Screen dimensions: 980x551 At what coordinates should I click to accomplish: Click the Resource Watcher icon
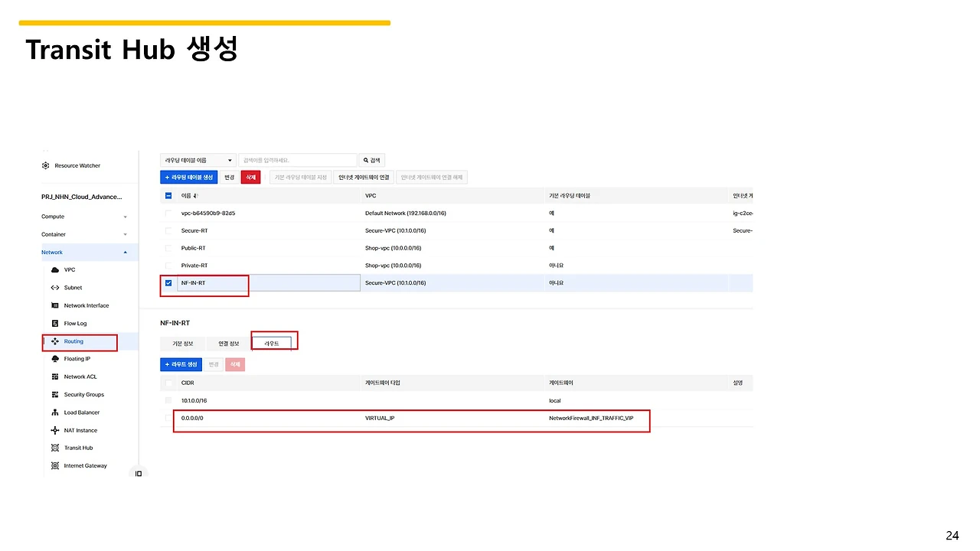[46, 165]
